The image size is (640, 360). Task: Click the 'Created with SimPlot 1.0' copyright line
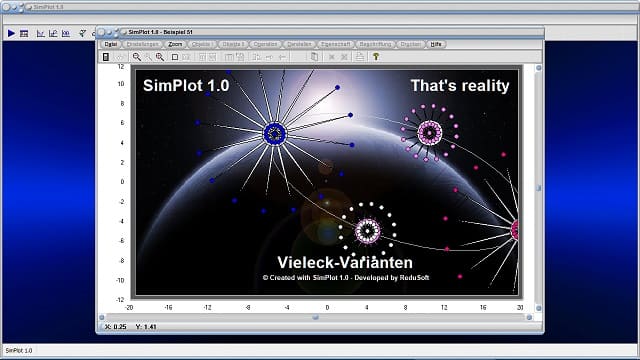click(x=346, y=278)
